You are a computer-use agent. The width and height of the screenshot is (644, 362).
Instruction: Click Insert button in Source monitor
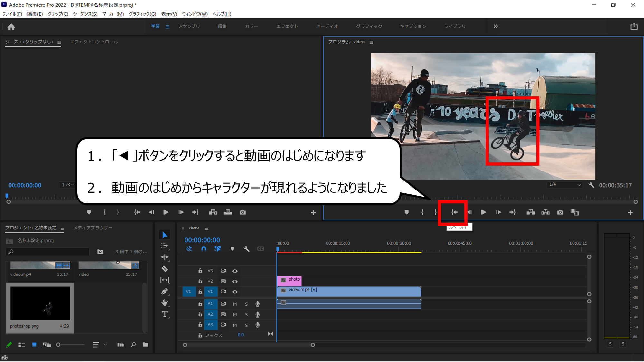coord(213,212)
